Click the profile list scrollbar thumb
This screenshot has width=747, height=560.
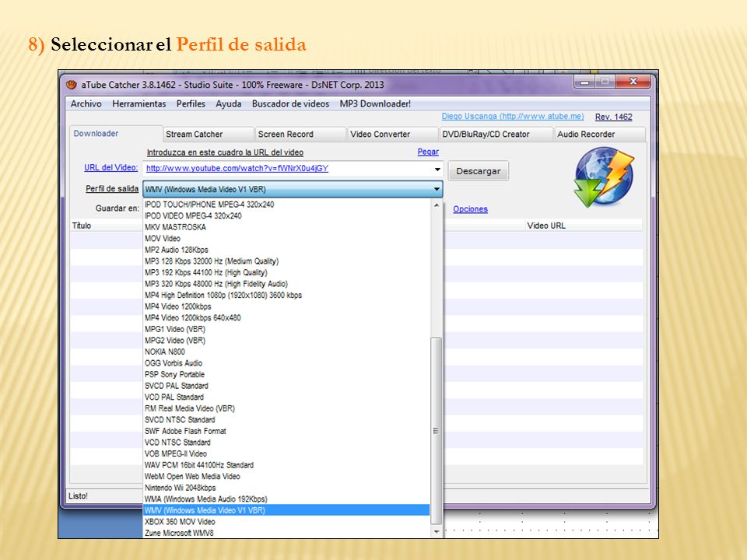(436, 430)
